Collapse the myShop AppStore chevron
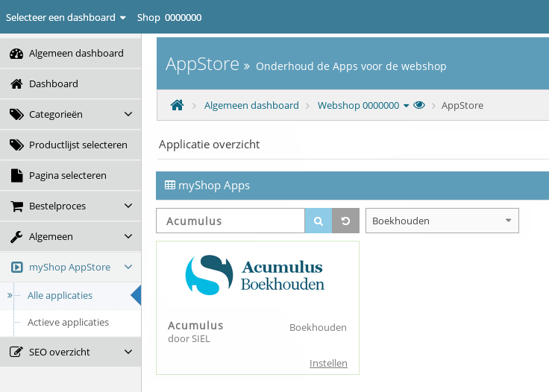The height and width of the screenshot is (392, 549). [x=128, y=267]
